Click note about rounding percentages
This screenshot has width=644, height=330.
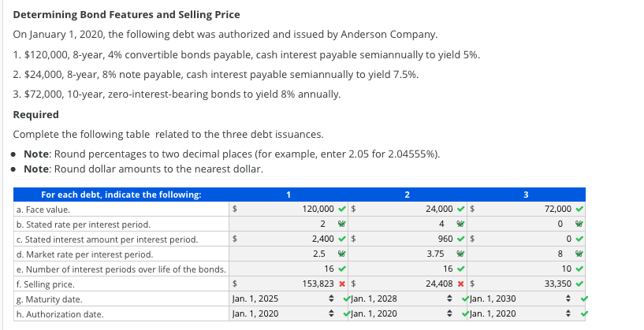232,154
